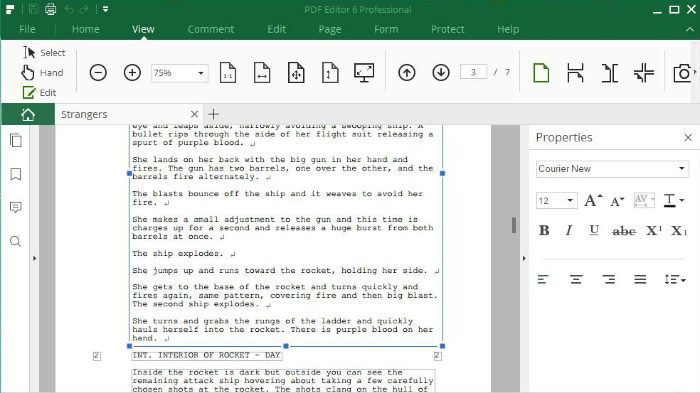Open page thumbnails sidebar panel
The width and height of the screenshot is (700, 393).
coord(16,140)
